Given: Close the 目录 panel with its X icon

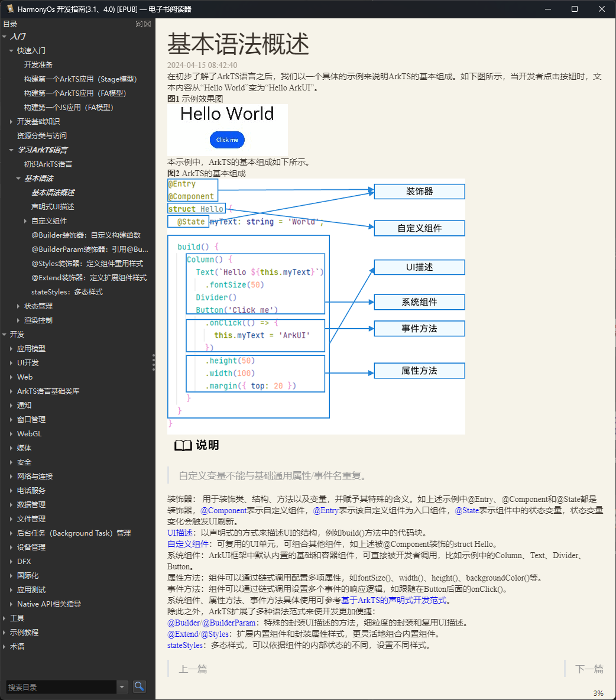Looking at the screenshot, I should [148, 24].
